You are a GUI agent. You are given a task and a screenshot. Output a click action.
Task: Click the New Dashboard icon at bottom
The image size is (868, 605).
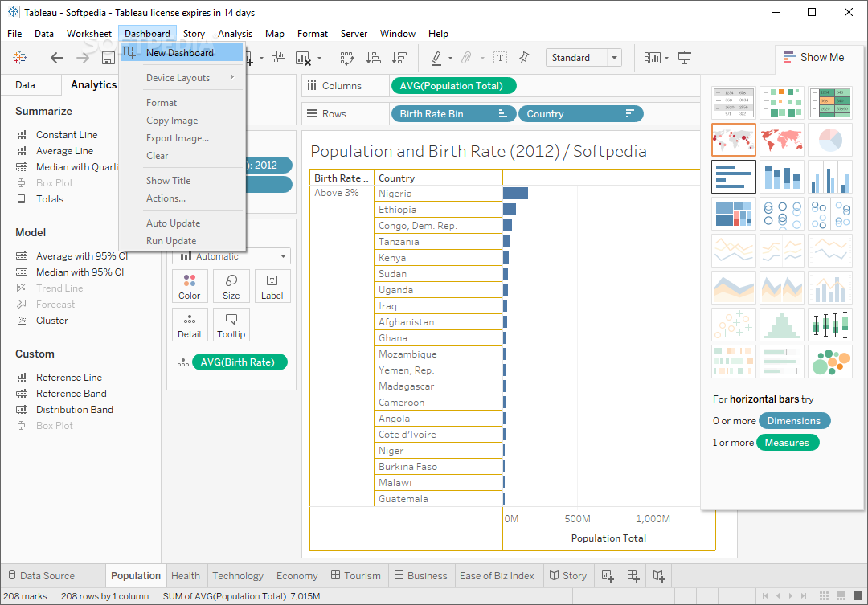pos(633,575)
